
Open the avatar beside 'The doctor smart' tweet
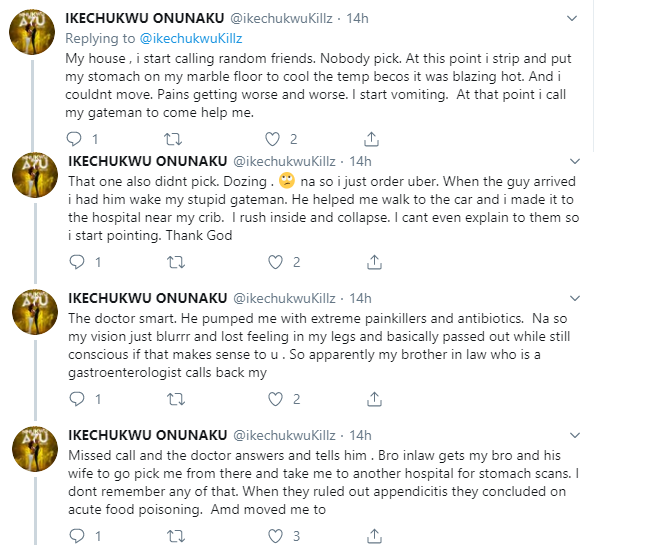35,312
